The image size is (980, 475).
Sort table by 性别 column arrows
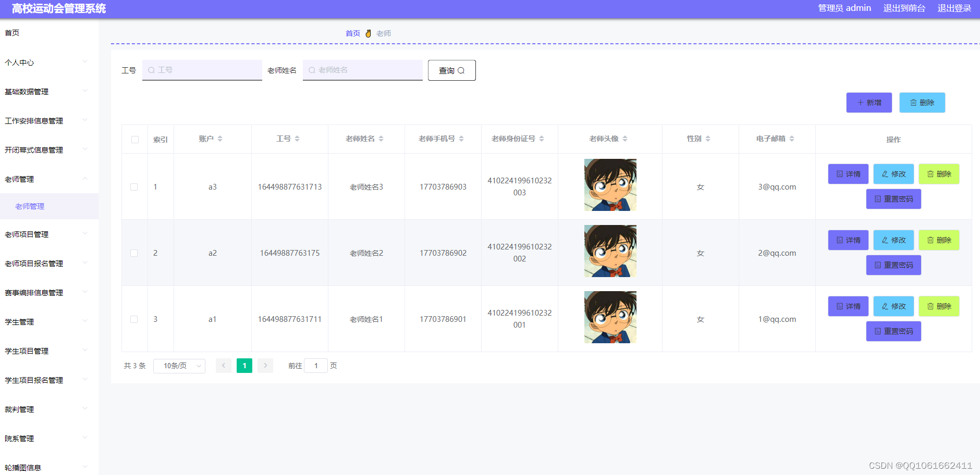coord(708,139)
